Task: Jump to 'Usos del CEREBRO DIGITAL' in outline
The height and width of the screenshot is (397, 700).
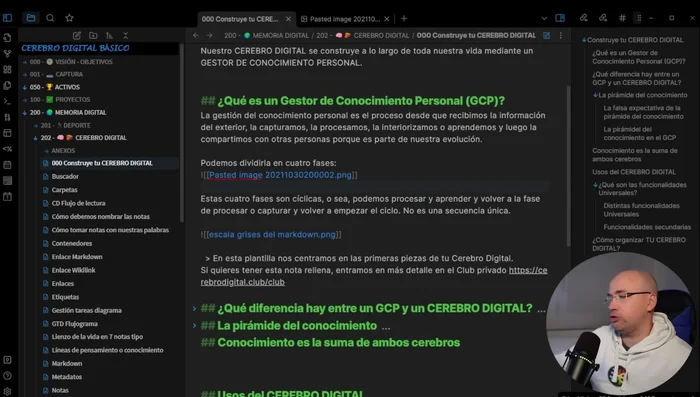Action: pos(634,172)
